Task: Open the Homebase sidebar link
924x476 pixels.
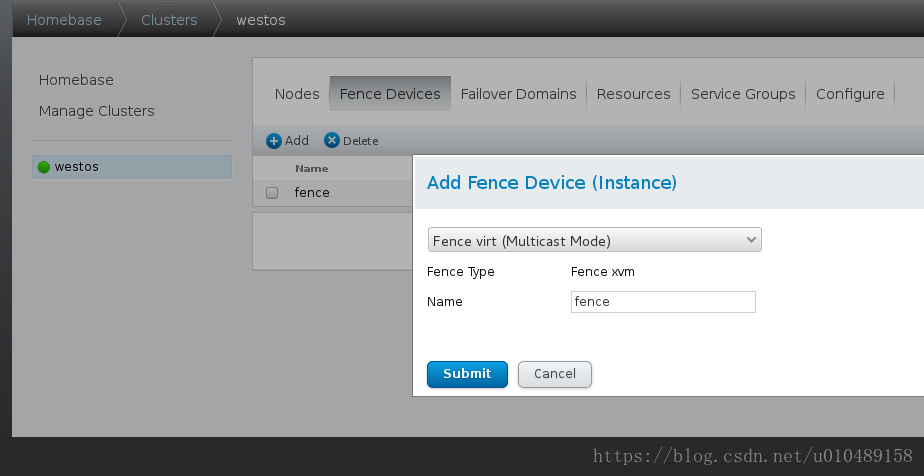Action: coord(76,80)
